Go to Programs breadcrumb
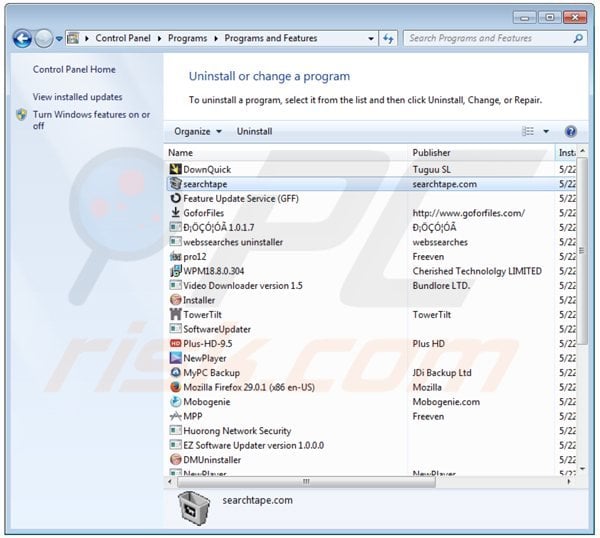The height and width of the screenshot is (538, 600). tap(188, 38)
